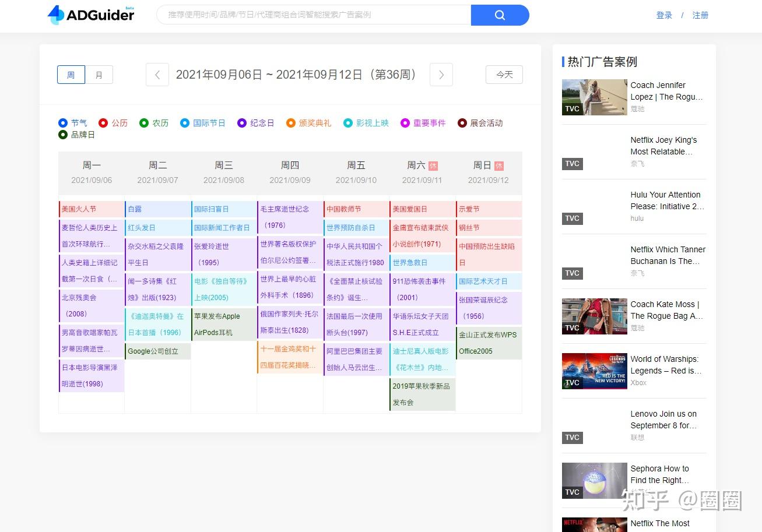Toggle the 农历 category filter

(154, 123)
